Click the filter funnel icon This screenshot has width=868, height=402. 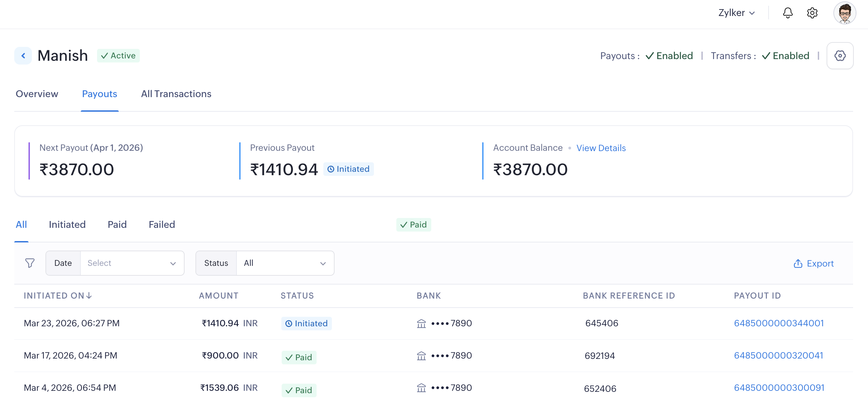[x=30, y=263]
